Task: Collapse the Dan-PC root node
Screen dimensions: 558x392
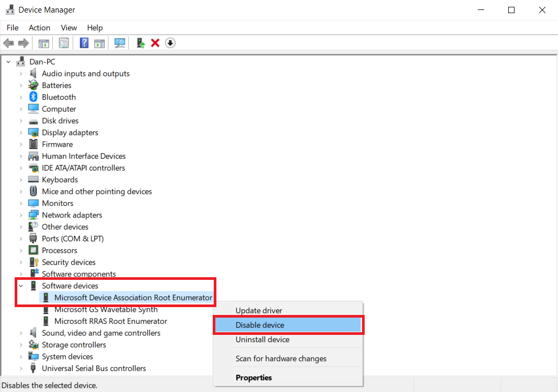Action: 8,62
